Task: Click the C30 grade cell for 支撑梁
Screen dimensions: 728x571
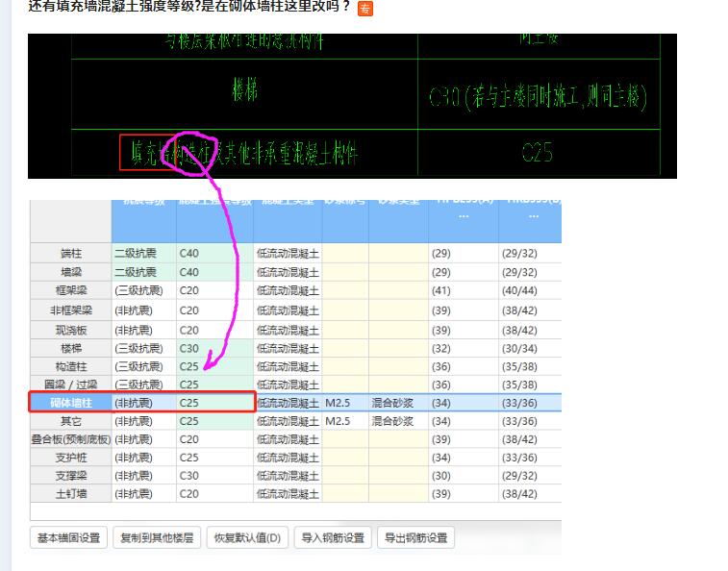Action: 215,476
